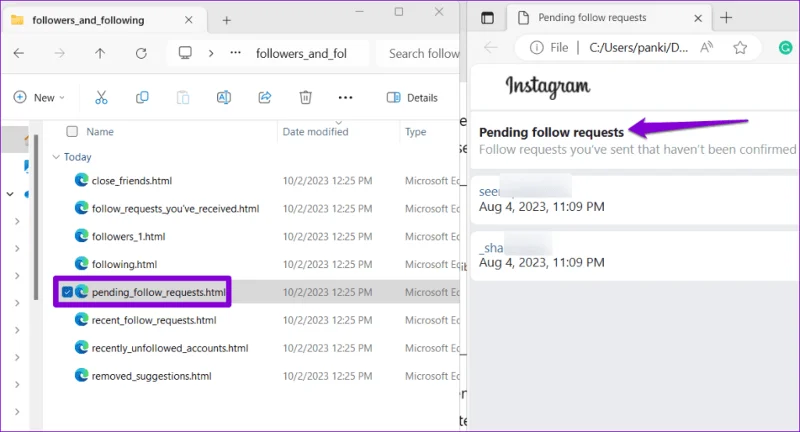The width and height of the screenshot is (800, 432).
Task: Select pending_follow_requests.html file name
Action: point(159,292)
